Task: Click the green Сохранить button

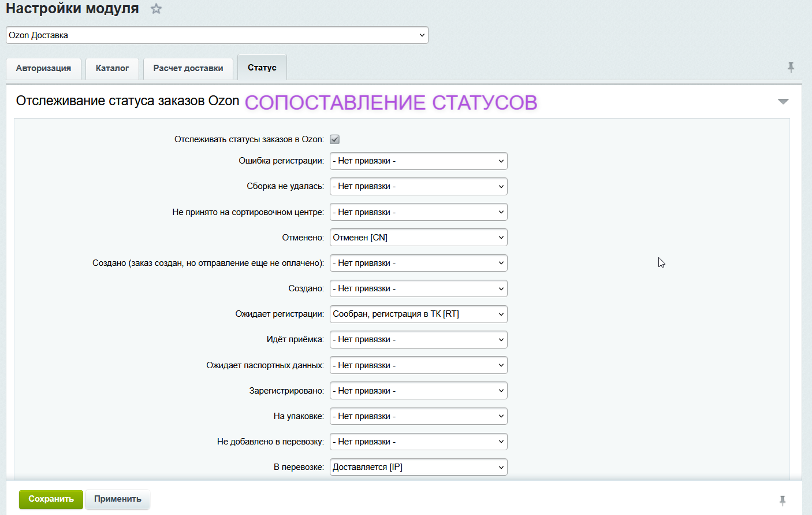Action: click(51, 499)
